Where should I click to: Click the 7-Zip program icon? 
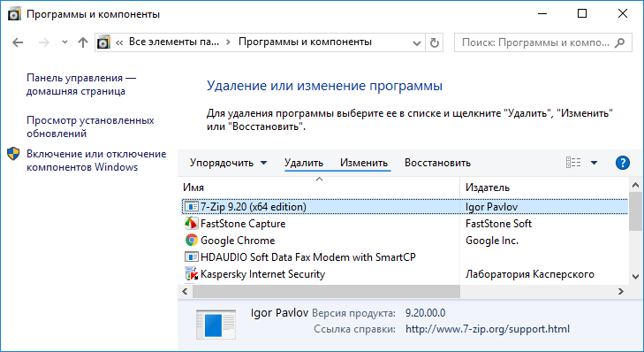[x=191, y=206]
